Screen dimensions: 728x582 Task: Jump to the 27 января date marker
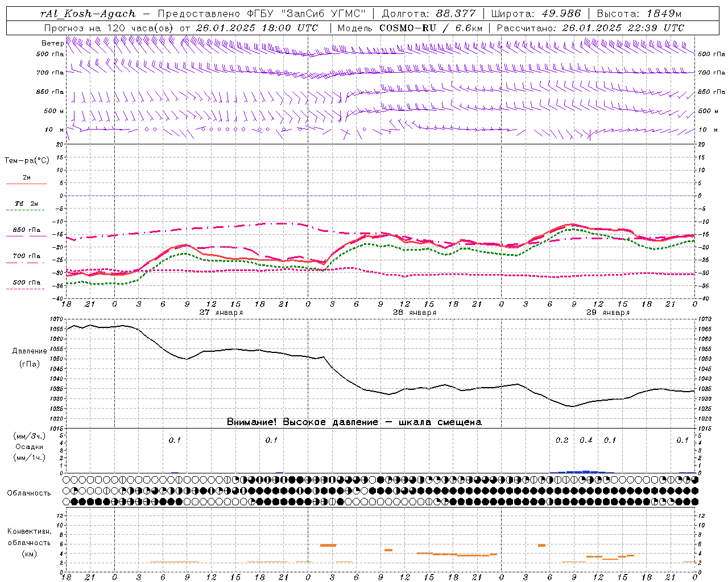(221, 312)
